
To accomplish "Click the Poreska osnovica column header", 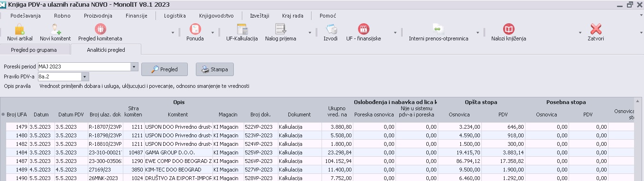I will [x=374, y=114].
